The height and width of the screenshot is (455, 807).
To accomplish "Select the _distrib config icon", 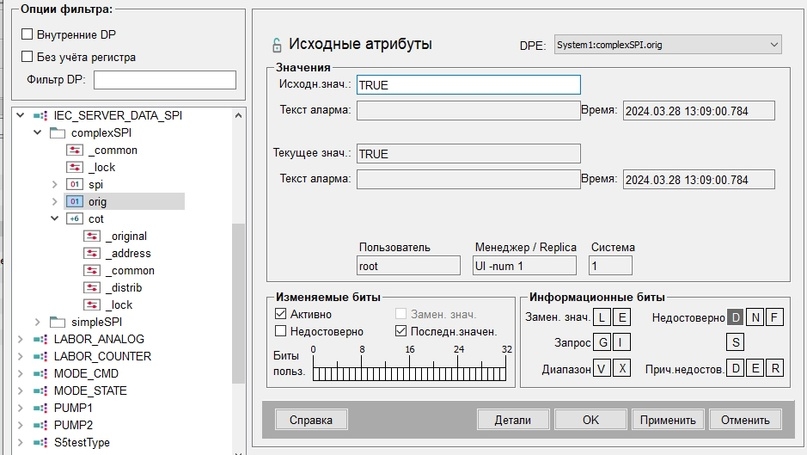I will 92,288.
